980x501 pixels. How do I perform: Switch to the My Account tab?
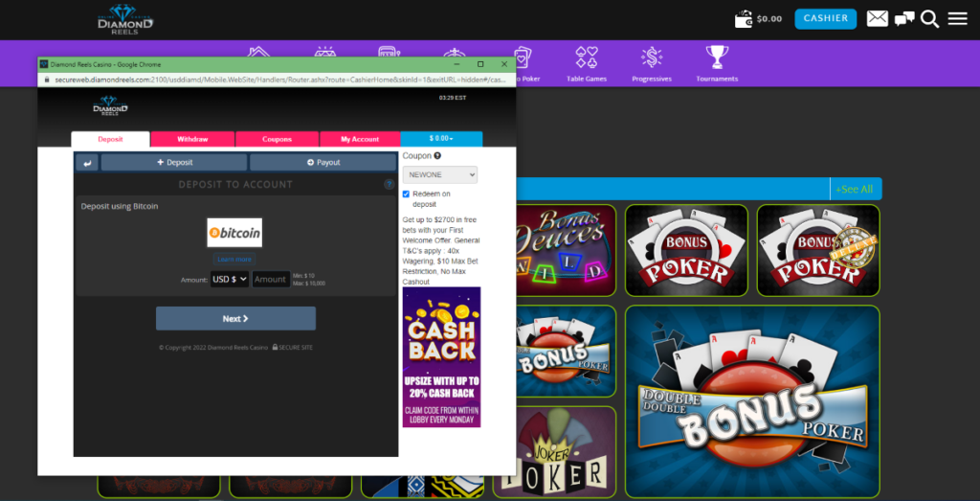point(360,139)
